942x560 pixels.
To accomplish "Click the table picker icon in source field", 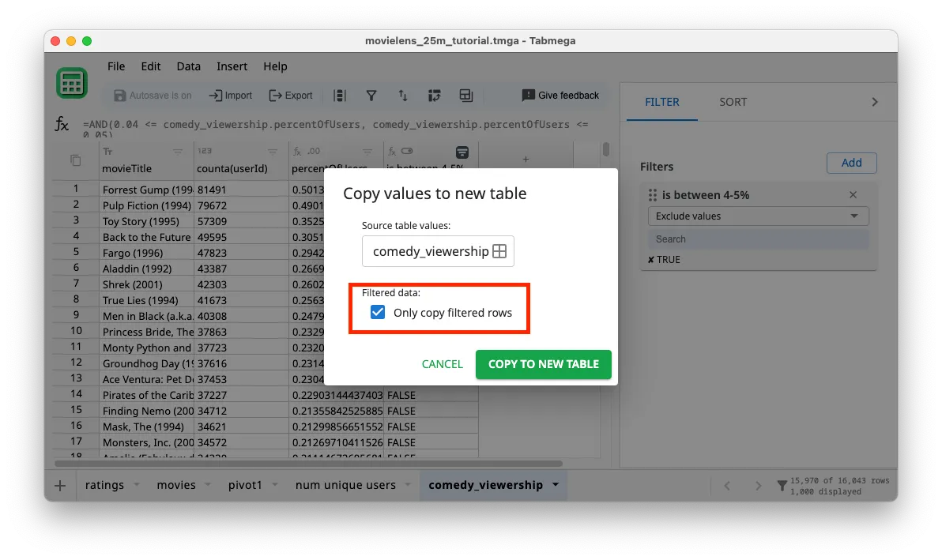I will point(499,251).
